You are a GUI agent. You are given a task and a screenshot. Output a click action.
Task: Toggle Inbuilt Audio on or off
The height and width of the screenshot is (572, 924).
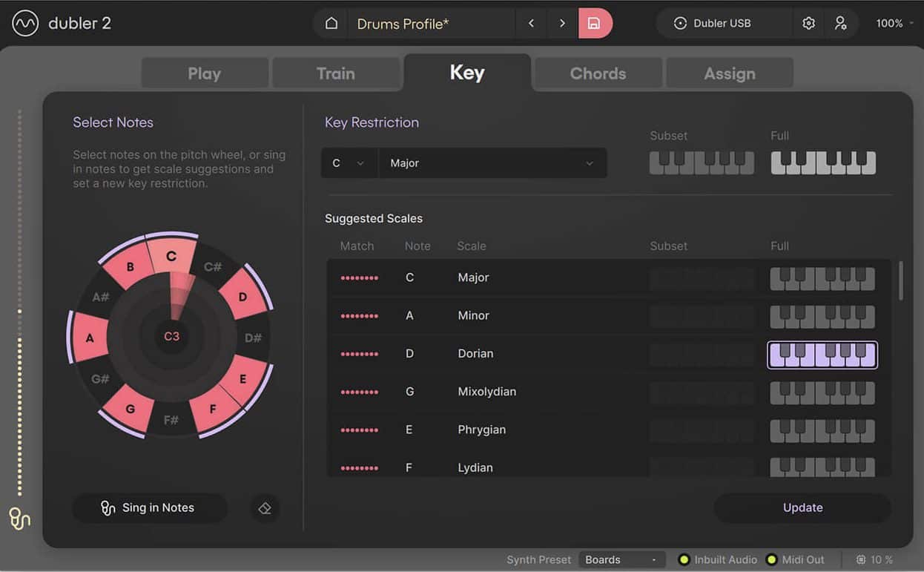tap(683, 559)
